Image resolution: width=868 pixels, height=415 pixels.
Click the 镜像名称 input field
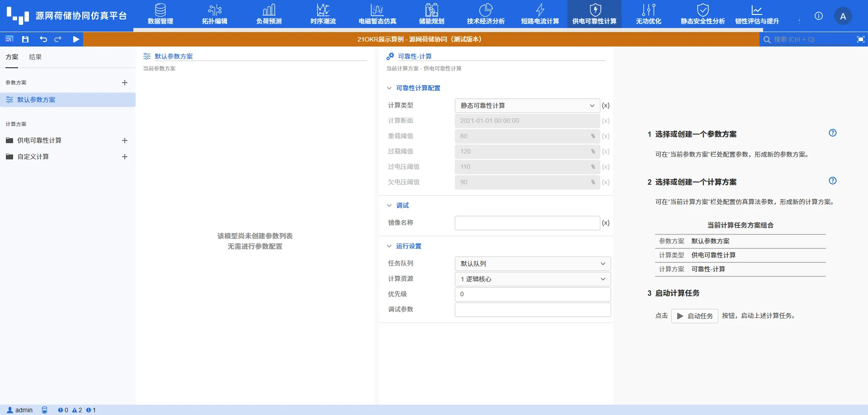[527, 223]
